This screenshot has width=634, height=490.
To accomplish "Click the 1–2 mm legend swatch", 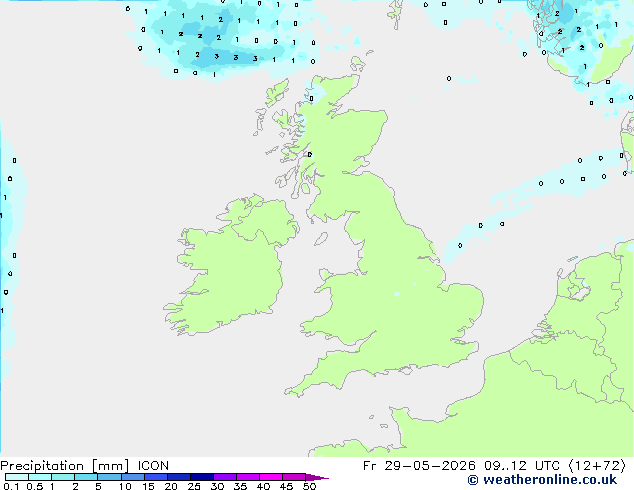I will pyautogui.click(x=63, y=477).
